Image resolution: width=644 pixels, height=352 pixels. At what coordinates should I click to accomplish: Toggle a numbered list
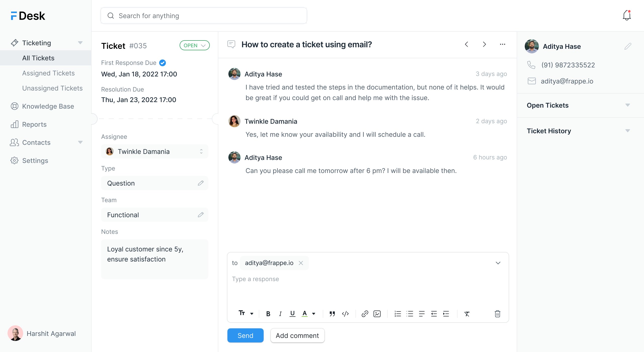(398, 314)
